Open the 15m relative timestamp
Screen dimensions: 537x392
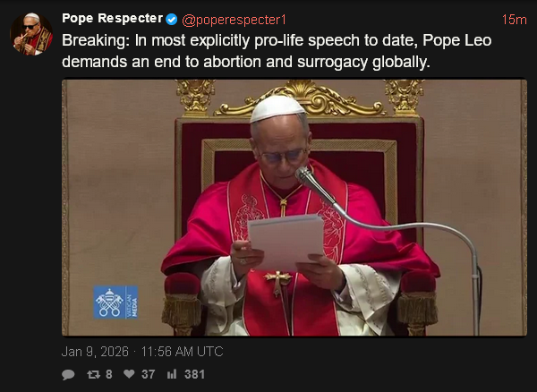coord(514,20)
